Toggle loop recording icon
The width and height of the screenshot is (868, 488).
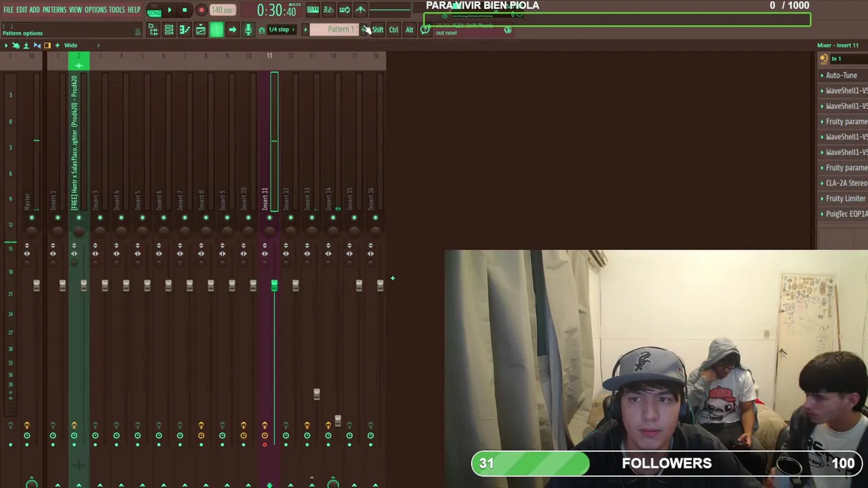pos(344,10)
